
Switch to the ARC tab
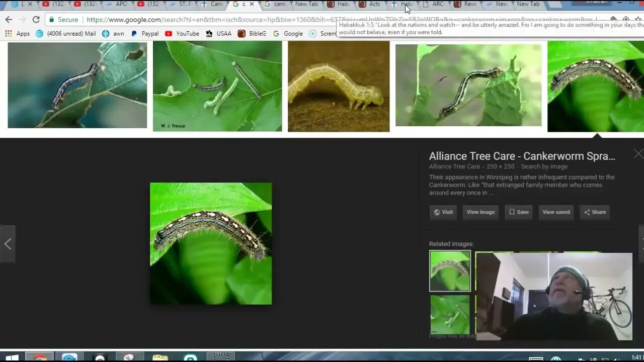pos(434,4)
